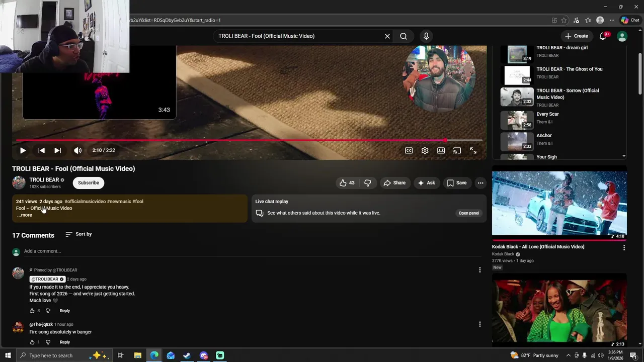Click the 3:43 next video preview thumbnail
Image resolution: width=644 pixels, height=362 pixels.
[x=99, y=96]
